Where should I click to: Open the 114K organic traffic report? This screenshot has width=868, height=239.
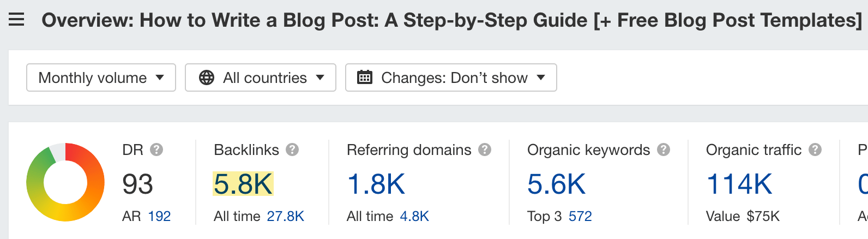[739, 184]
